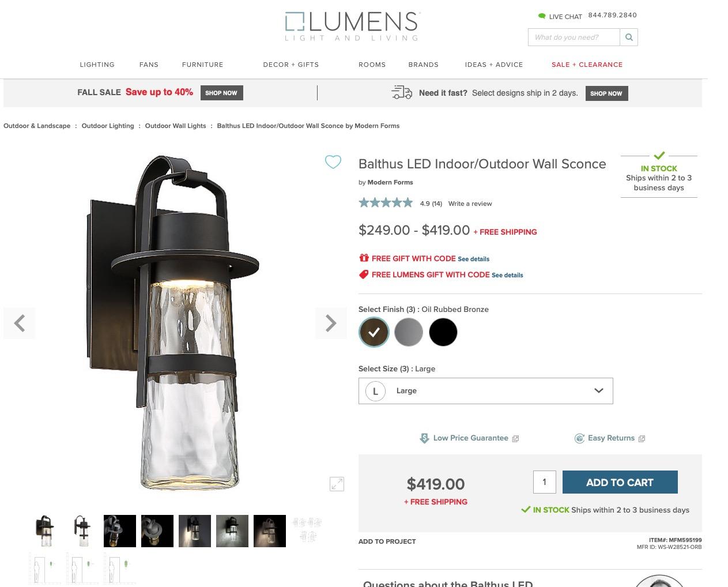The width and height of the screenshot is (728, 587).
Task: Open the Sale + Clearance menu
Action: pyautogui.click(x=587, y=65)
